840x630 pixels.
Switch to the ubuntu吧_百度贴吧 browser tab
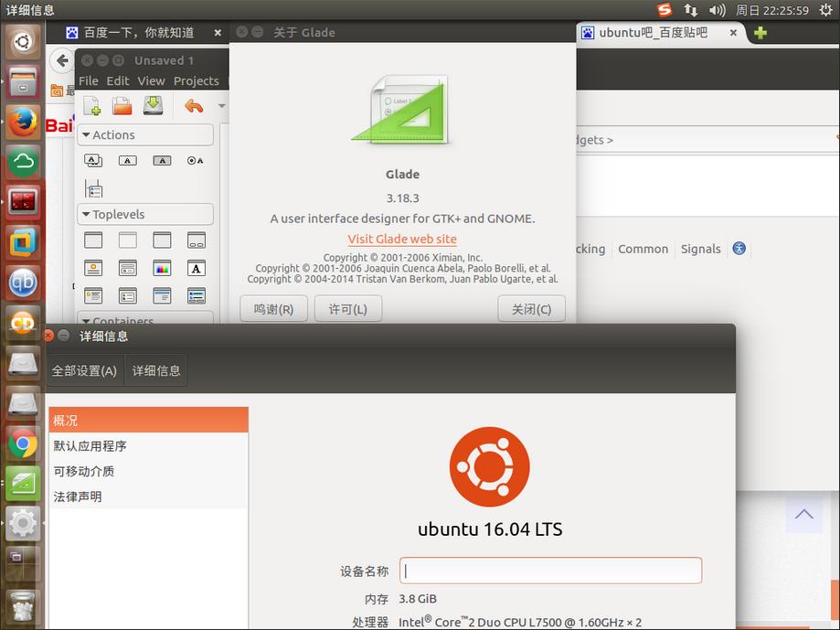[653, 33]
